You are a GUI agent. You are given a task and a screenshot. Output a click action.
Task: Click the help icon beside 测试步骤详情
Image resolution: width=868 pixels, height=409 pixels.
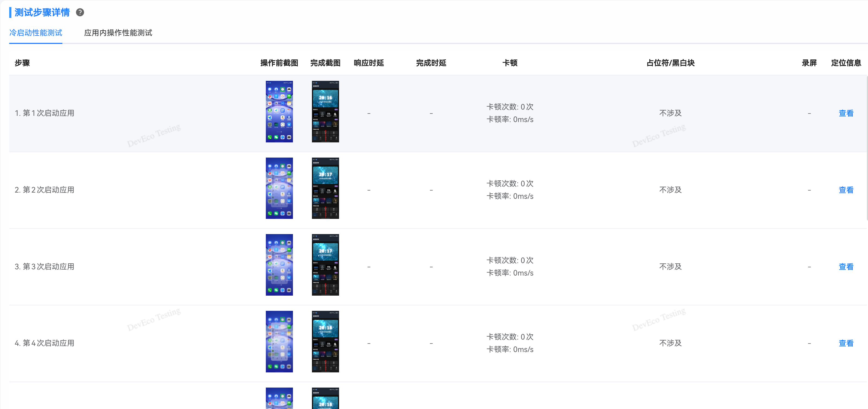[x=80, y=12]
